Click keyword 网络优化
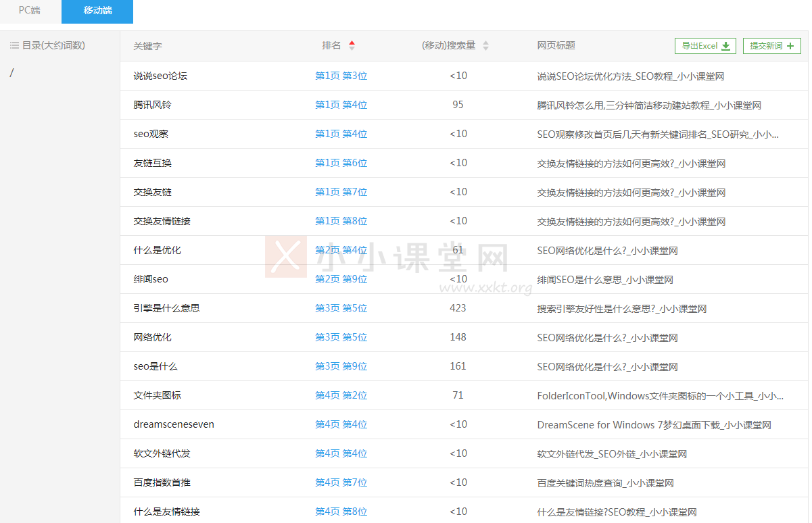 152,338
